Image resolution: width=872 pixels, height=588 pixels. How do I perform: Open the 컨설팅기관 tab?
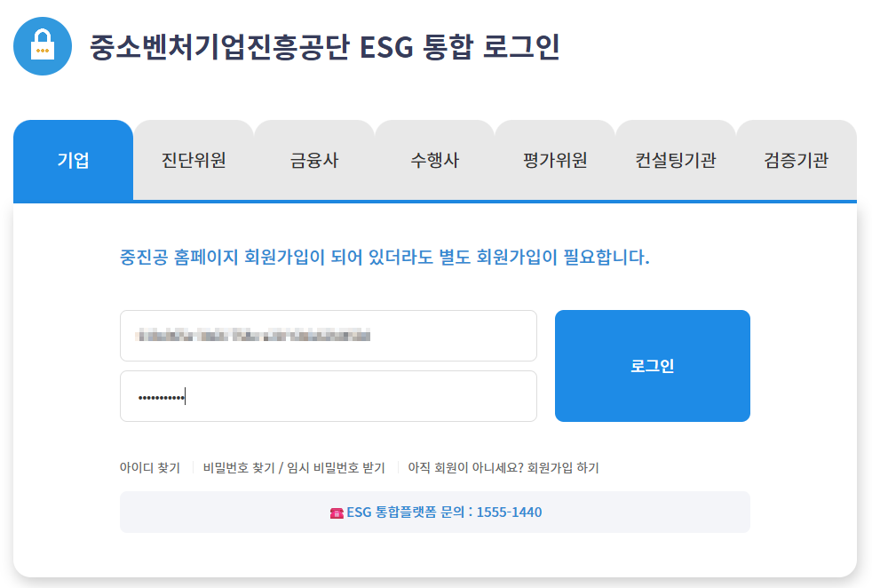pyautogui.click(x=676, y=160)
